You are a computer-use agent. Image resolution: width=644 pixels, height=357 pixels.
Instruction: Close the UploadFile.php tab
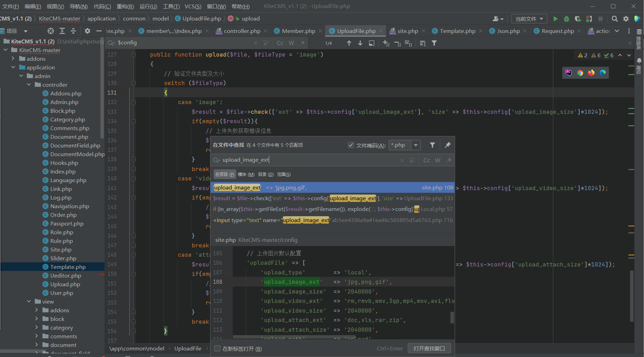(x=381, y=31)
